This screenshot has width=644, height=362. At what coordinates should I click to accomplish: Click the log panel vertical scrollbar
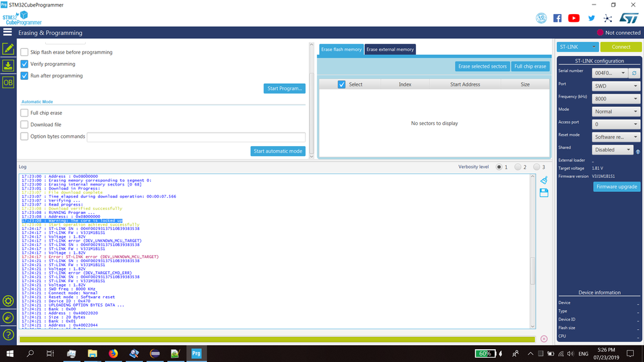tap(532, 271)
